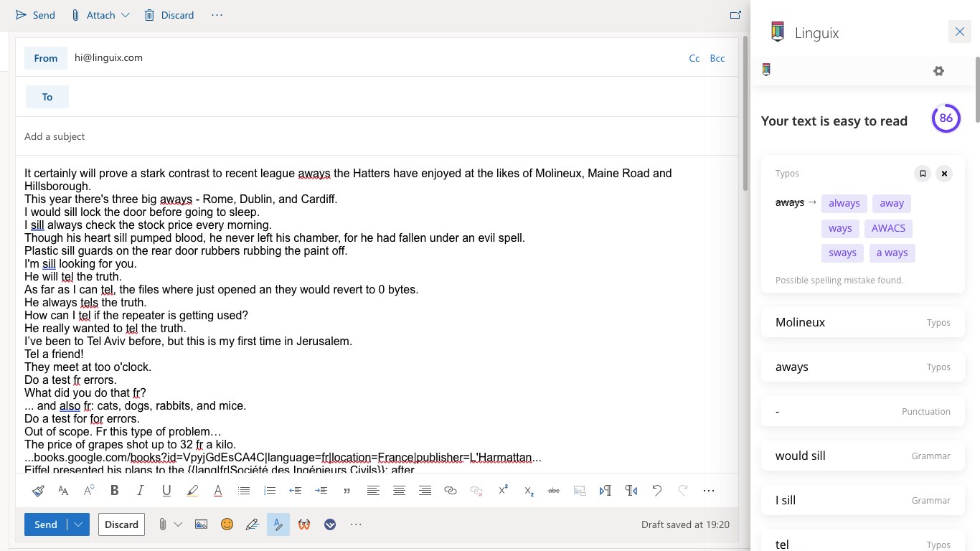Image resolution: width=980 pixels, height=551 pixels.
Task: Close the Linguix panel
Action: click(x=960, y=32)
